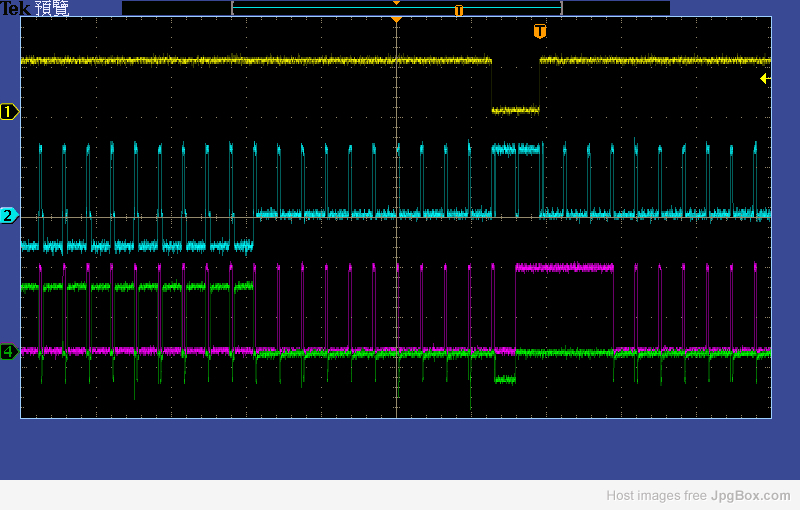
Task: Click the orange T trigger marker in the graticule
Action: pos(540,31)
